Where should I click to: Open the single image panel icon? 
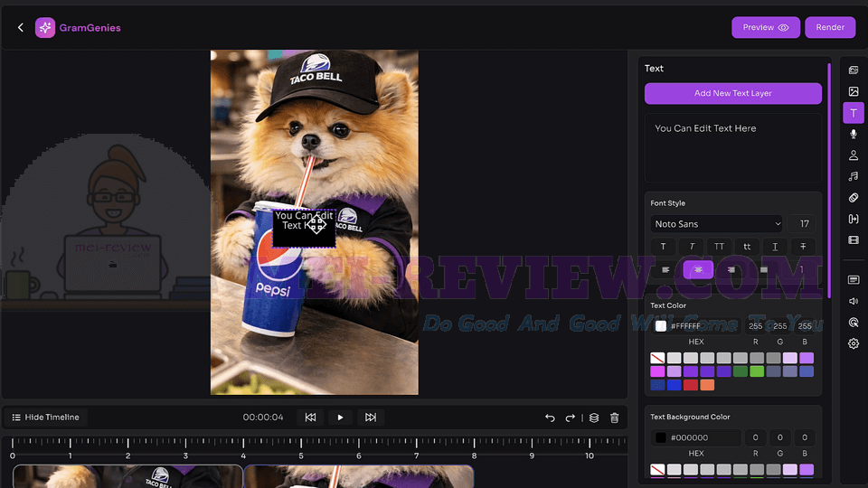point(853,91)
